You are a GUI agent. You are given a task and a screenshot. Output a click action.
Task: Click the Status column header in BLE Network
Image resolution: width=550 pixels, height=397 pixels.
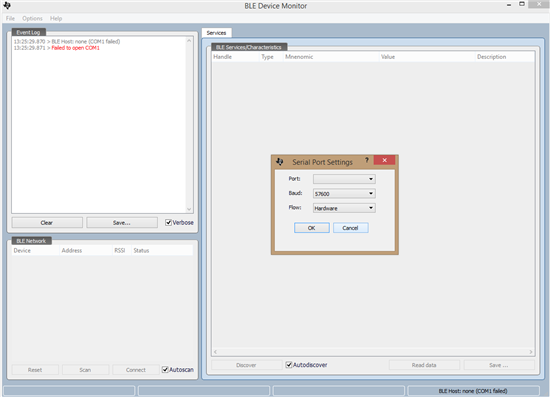pyautogui.click(x=162, y=250)
